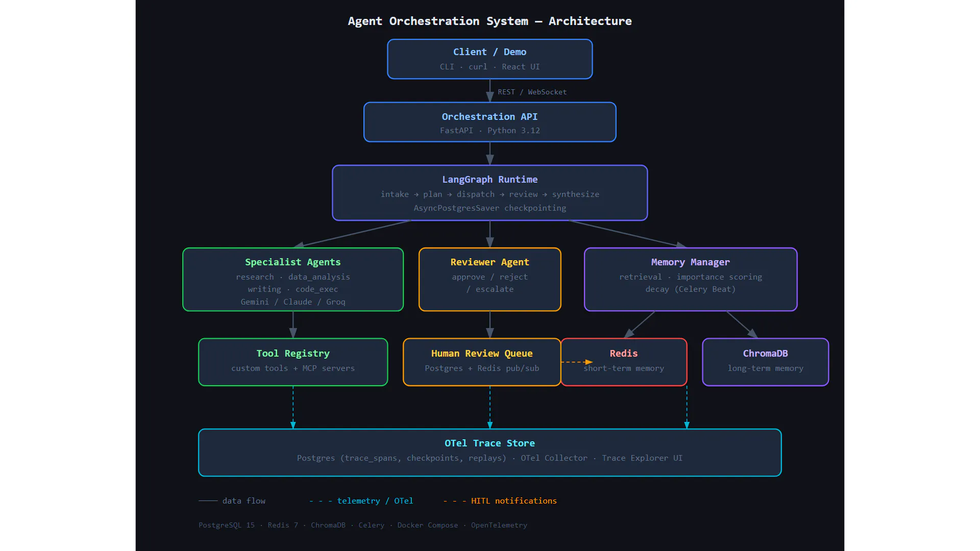This screenshot has width=980, height=551.
Task: Select 'research · data_analysis' line
Action: coord(292,277)
